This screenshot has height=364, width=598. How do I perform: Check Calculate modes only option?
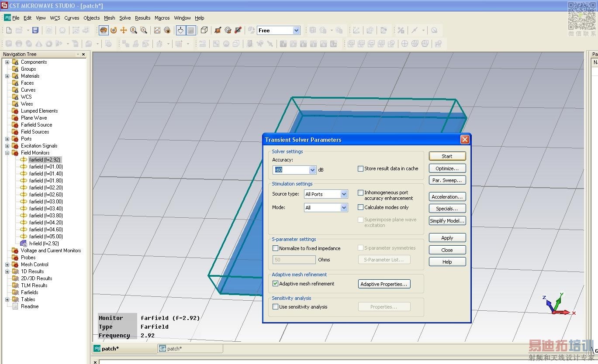(x=361, y=207)
